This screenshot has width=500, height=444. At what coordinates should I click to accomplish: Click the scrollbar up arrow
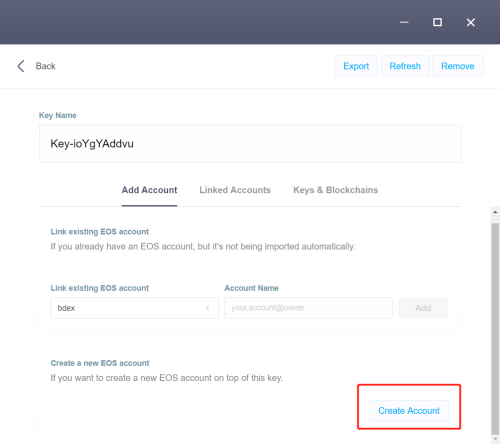(x=495, y=212)
